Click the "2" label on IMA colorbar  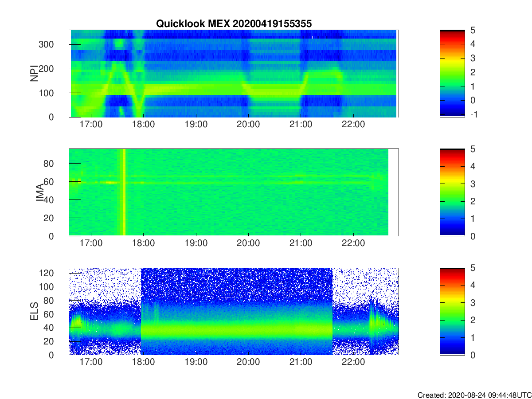(472, 201)
